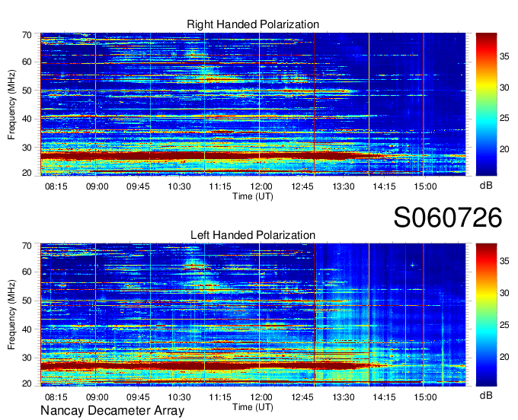Click the 08:15 time tick in Left Handed plot

[x=56, y=397]
